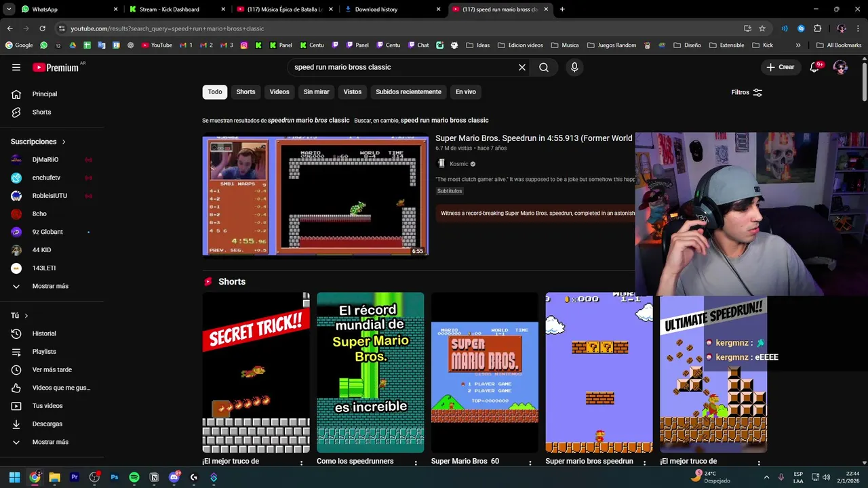Expand Mostrar más under subscriptions
This screenshot has height=488, width=868.
pos(52,286)
